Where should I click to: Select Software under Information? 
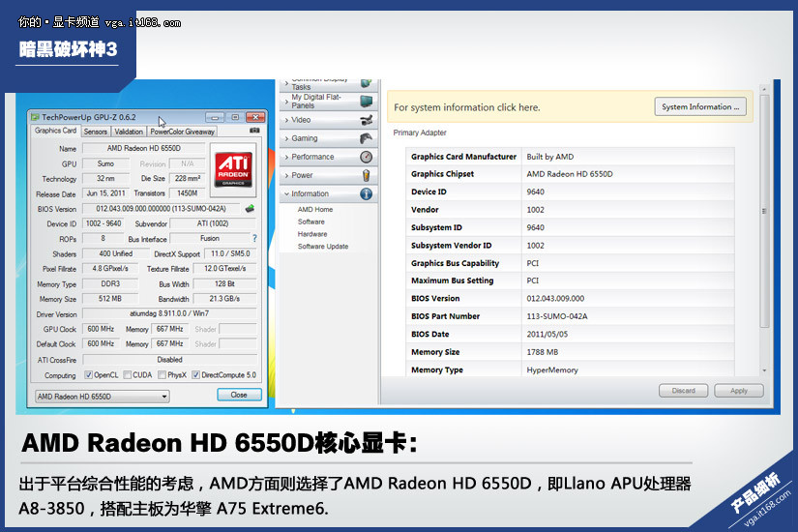(310, 222)
